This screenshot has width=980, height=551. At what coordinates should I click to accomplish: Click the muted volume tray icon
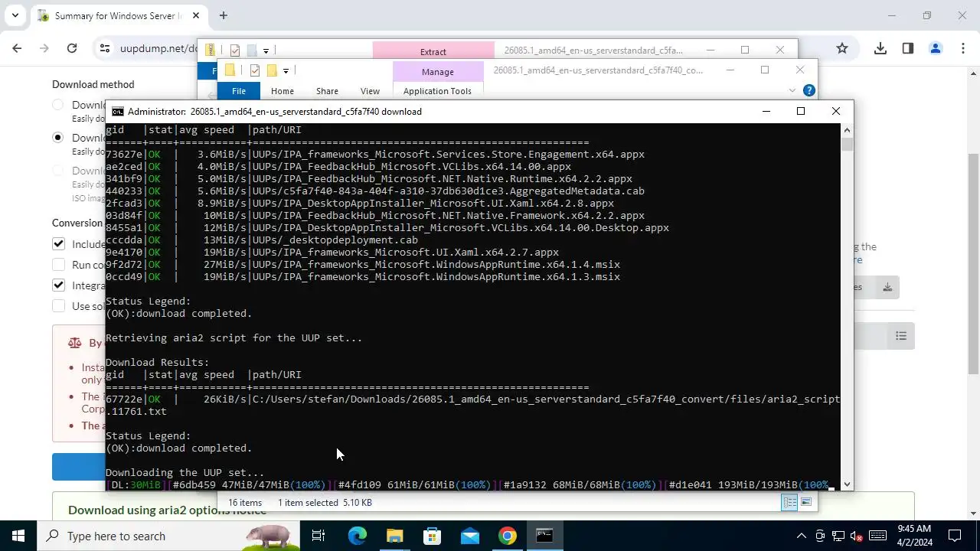click(857, 536)
